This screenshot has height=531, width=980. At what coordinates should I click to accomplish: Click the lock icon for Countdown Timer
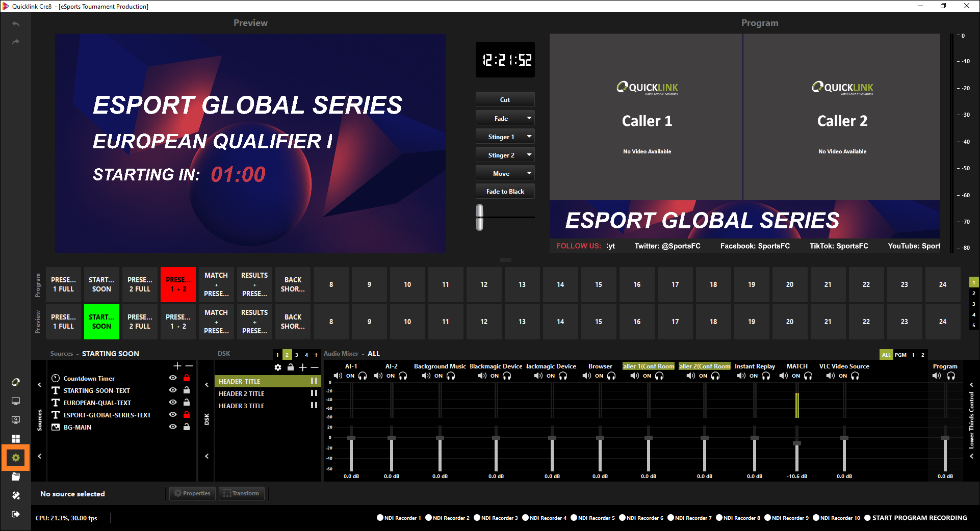187,378
